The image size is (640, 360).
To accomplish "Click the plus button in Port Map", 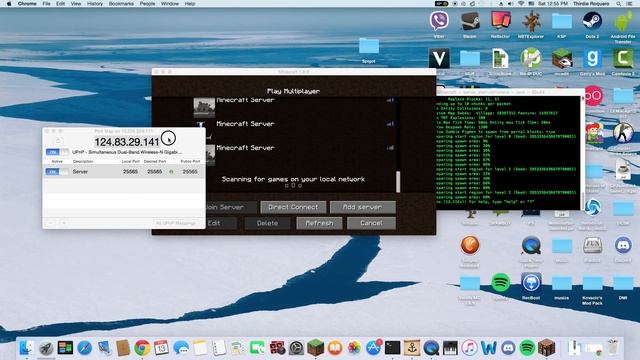I will (64, 223).
